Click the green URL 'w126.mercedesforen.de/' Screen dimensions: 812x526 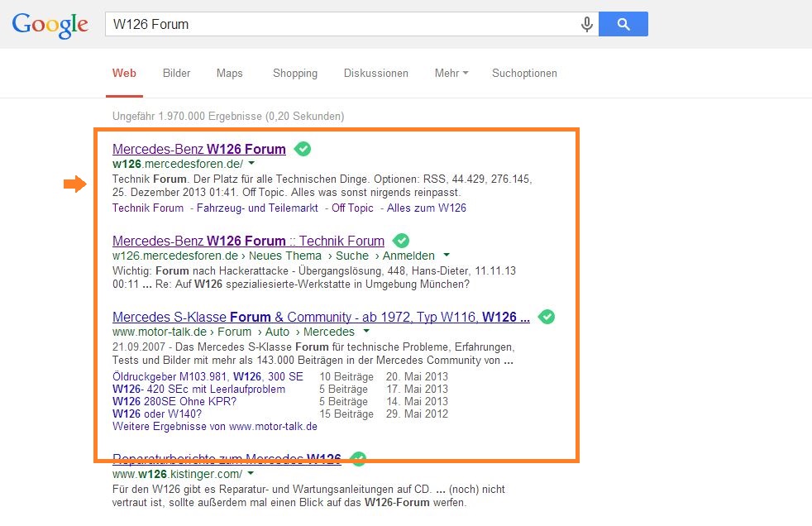[178, 164]
